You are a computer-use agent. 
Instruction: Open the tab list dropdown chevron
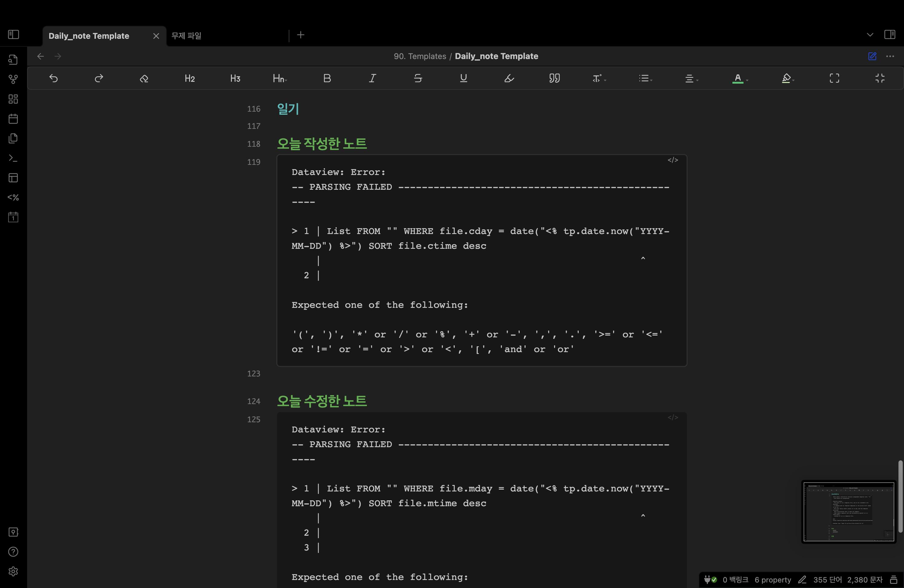pos(870,34)
